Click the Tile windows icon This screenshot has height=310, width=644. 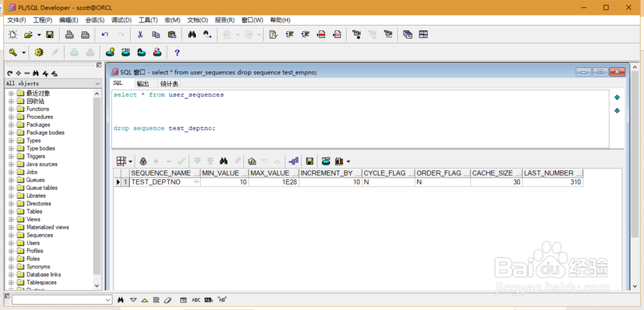[x=424, y=35]
